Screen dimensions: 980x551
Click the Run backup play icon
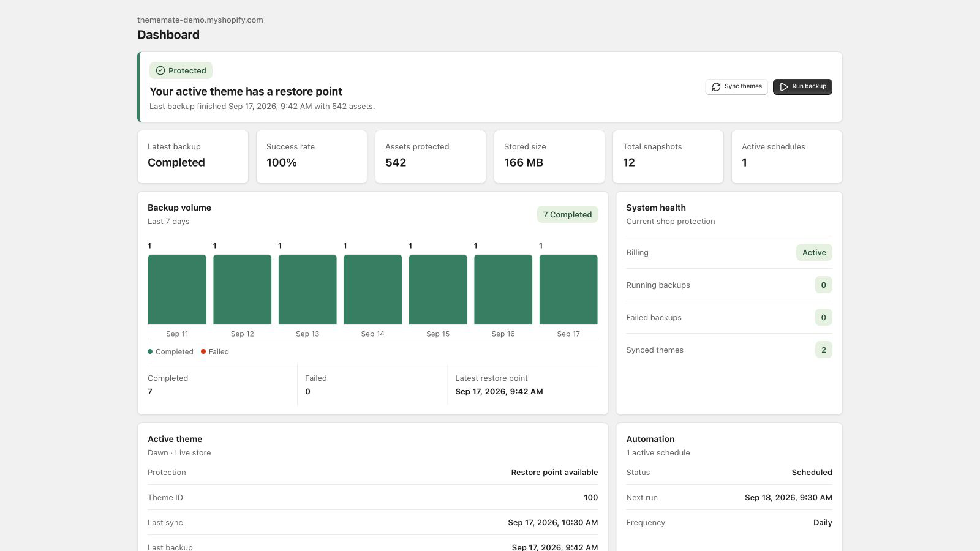(783, 87)
